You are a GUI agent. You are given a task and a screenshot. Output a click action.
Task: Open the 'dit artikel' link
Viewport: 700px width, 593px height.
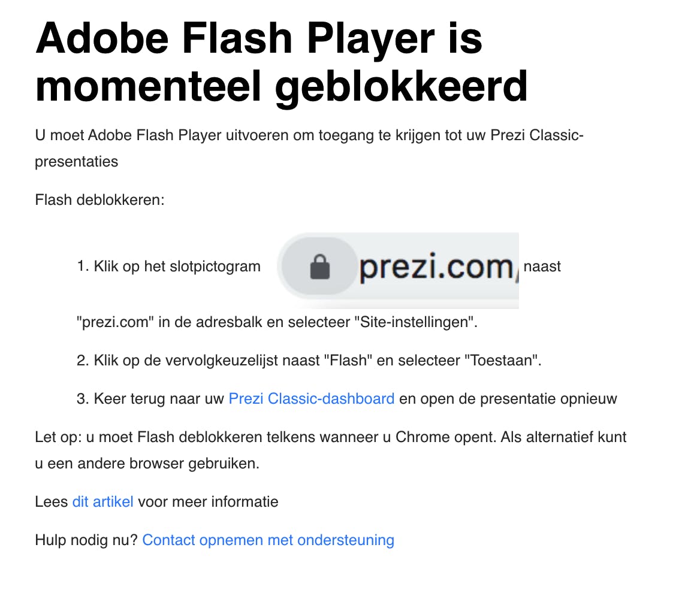click(102, 501)
